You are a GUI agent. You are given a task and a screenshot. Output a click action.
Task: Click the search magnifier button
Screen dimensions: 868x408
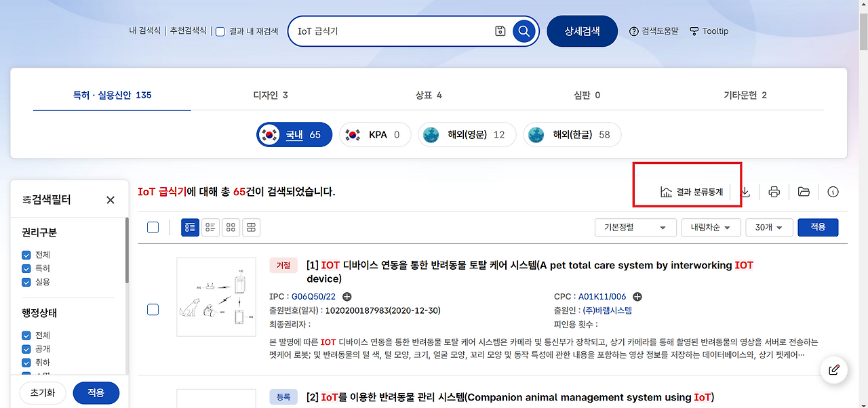pyautogui.click(x=524, y=30)
